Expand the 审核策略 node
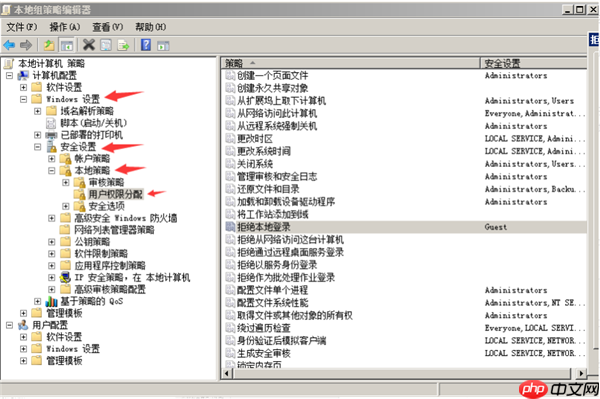Viewport: 600px width, 399px height. [x=65, y=182]
